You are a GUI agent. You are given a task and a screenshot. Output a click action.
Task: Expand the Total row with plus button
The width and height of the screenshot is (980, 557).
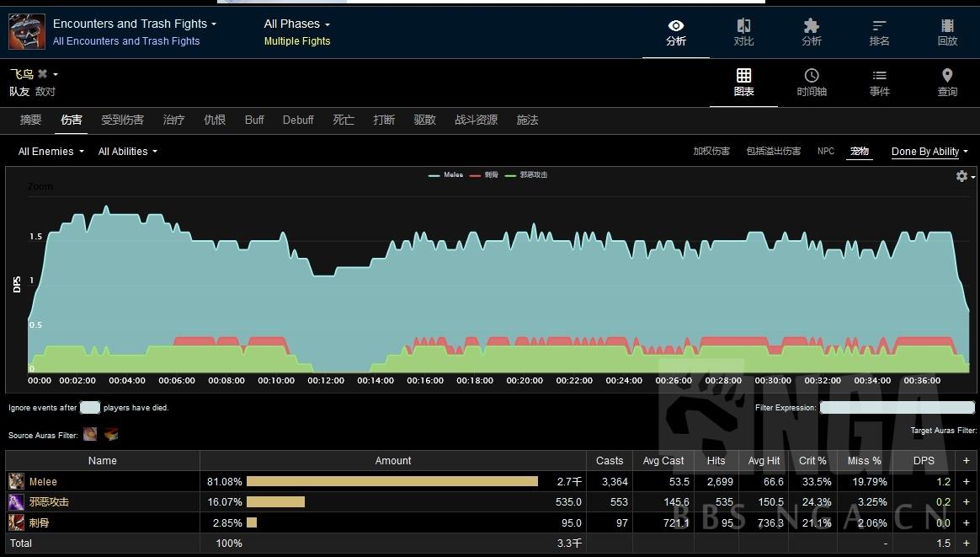(x=967, y=544)
